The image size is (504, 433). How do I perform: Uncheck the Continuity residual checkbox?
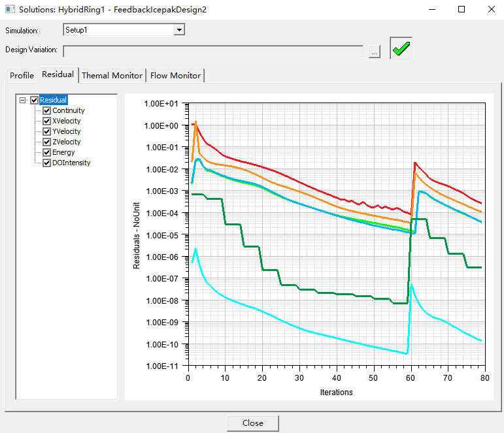point(47,110)
